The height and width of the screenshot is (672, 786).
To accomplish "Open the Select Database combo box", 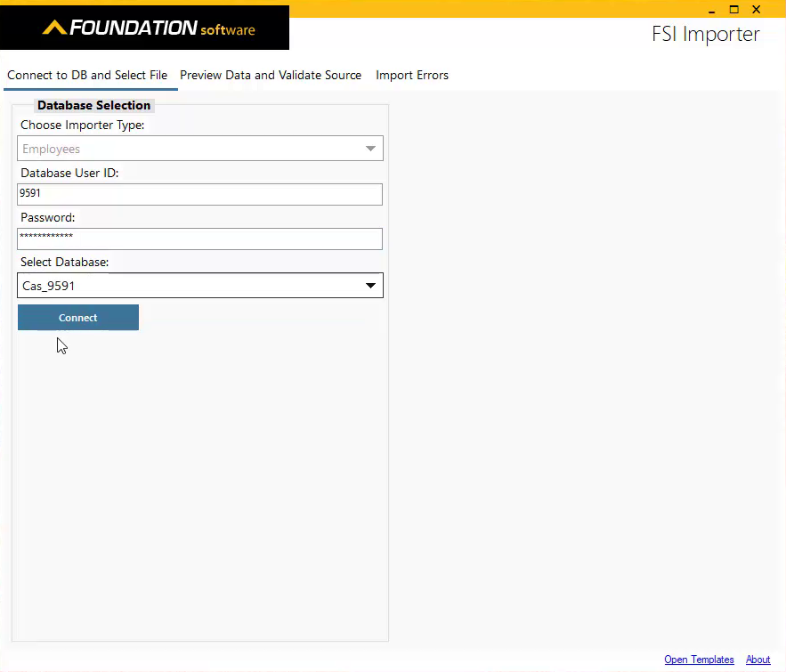I will [200, 286].
